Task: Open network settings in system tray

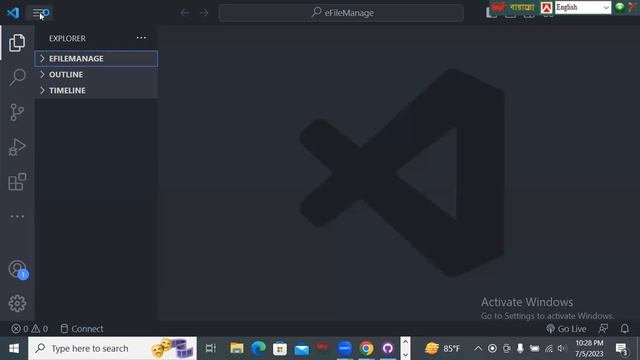Action: [549, 348]
